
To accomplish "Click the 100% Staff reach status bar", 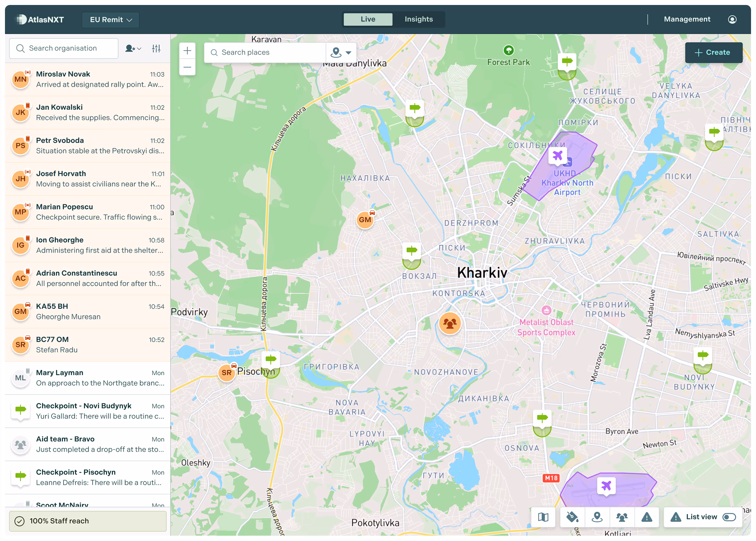I will click(x=88, y=521).
